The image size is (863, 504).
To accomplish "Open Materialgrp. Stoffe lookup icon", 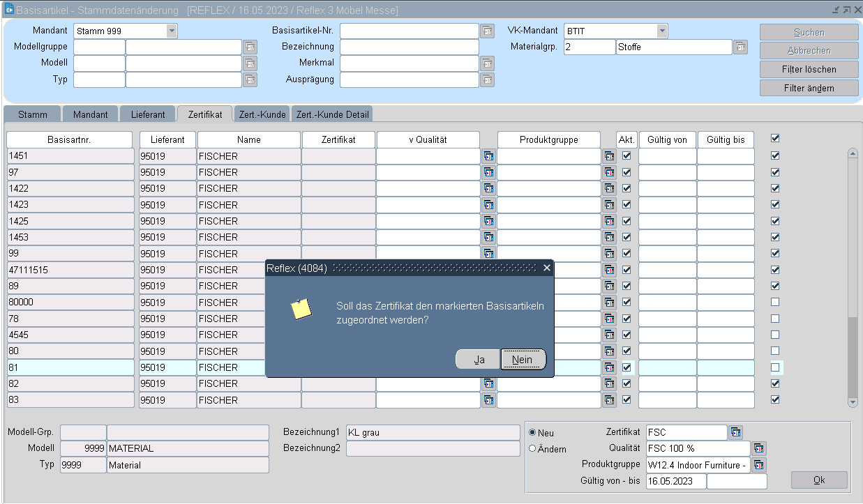I will click(740, 47).
